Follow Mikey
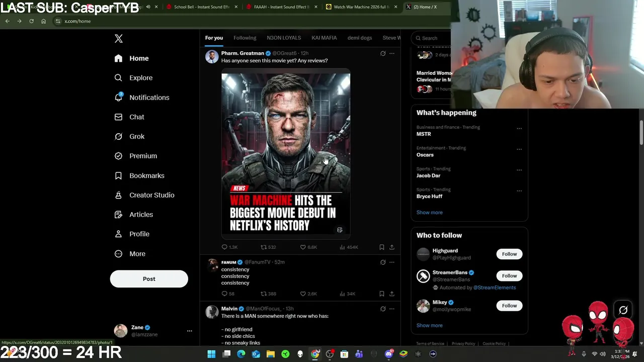 pyautogui.click(x=509, y=306)
